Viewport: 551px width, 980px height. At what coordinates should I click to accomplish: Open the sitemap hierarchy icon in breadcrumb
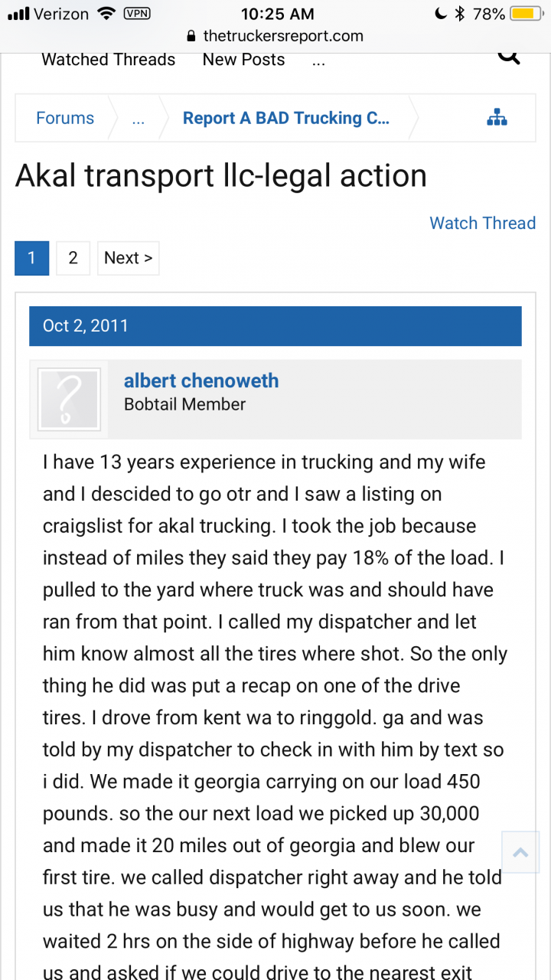coord(497,118)
